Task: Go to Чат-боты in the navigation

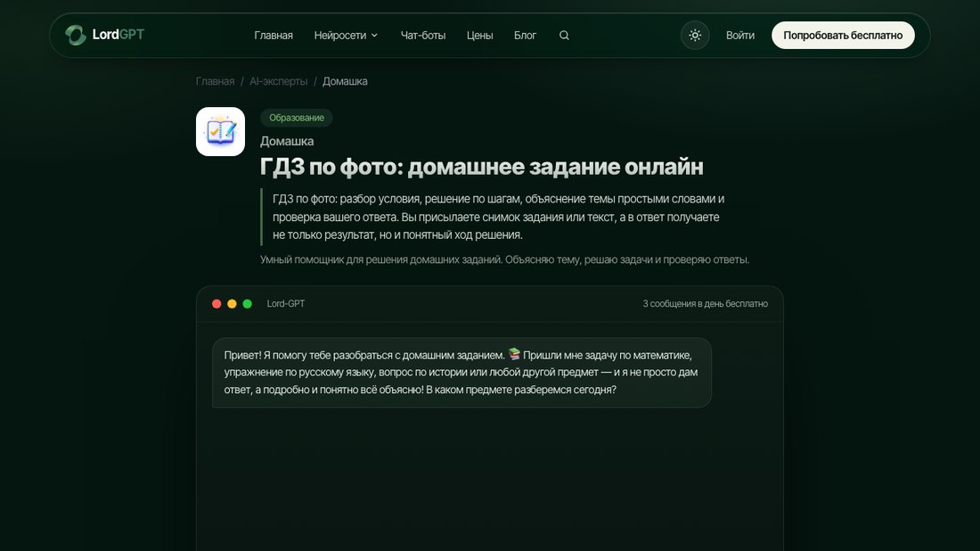Action: 423,36
